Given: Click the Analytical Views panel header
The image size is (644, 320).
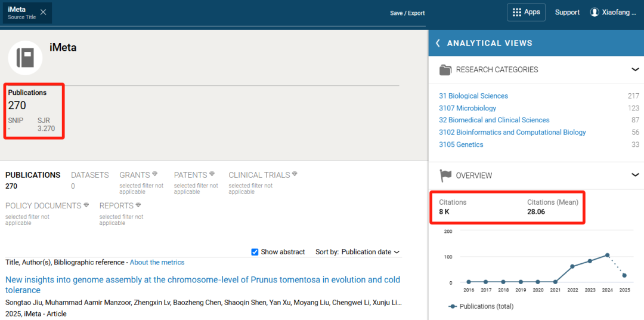Looking at the screenshot, I should (536, 43).
